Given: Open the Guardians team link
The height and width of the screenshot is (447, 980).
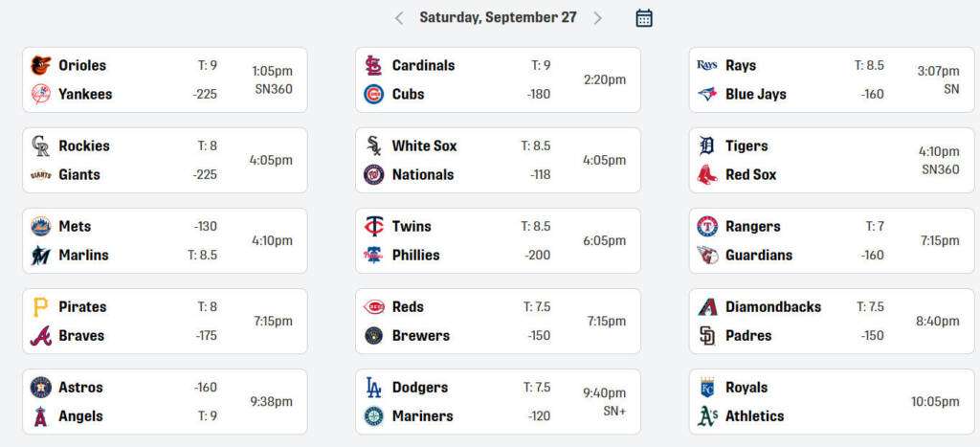Looking at the screenshot, I should pyautogui.click(x=759, y=255).
